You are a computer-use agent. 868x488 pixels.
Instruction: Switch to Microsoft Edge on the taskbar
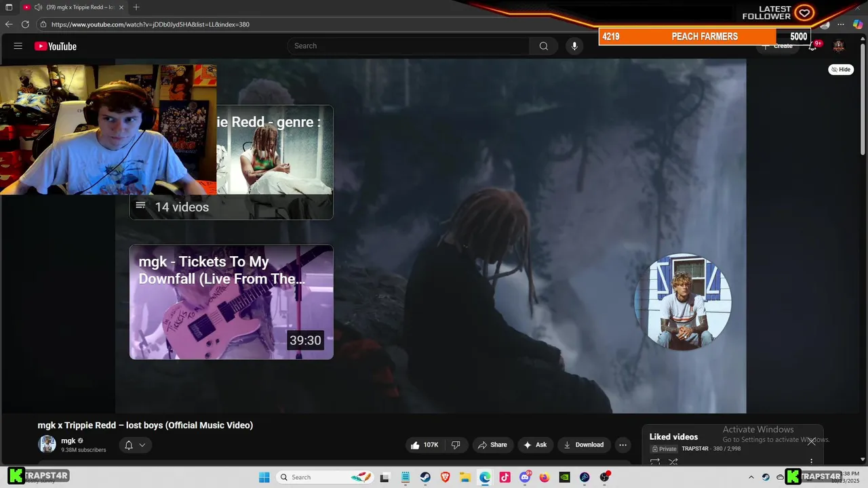coord(485,477)
